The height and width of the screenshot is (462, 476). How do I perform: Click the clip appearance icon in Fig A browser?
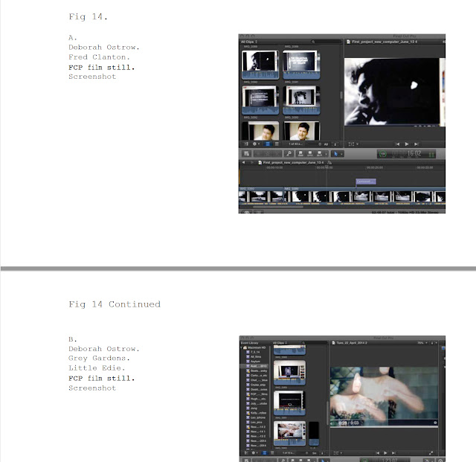[x=335, y=144]
